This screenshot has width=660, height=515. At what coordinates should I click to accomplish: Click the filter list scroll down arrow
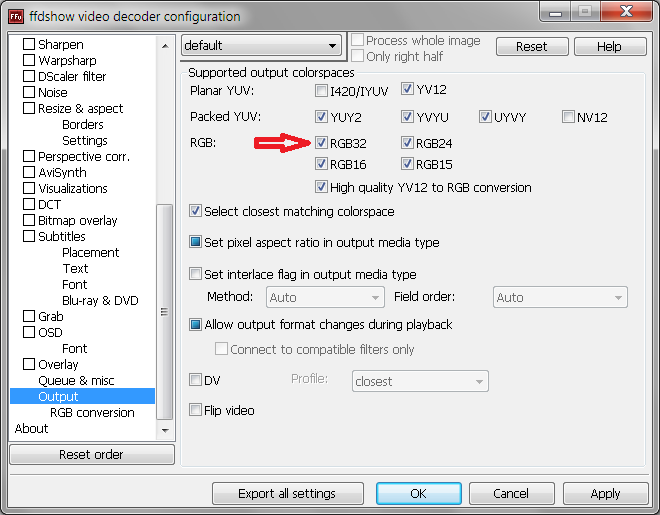165,430
